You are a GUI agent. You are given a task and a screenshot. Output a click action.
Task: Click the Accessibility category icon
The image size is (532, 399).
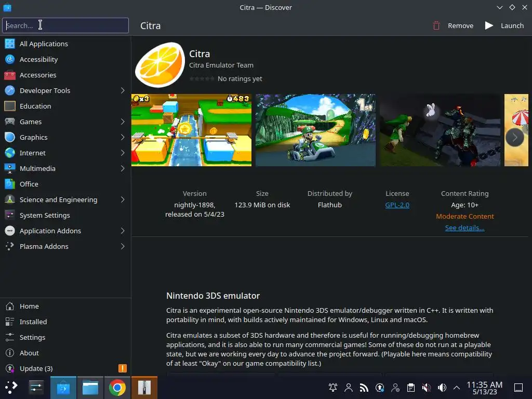click(10, 59)
